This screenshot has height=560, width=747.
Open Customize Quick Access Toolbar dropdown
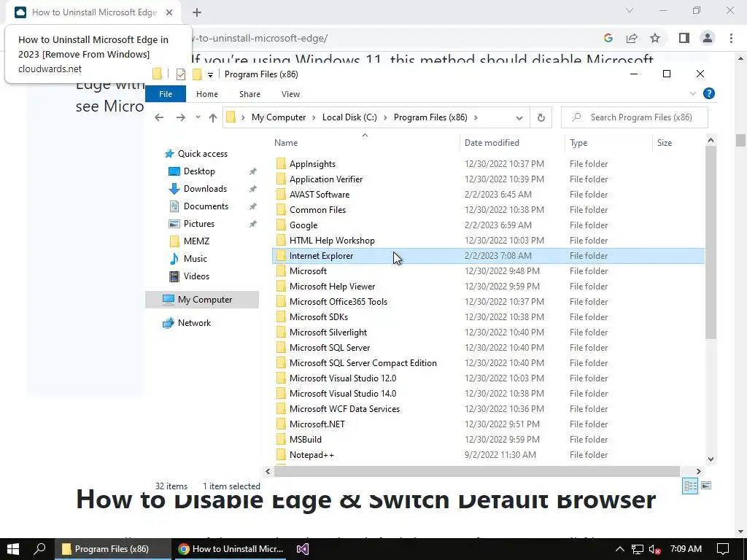point(210,75)
